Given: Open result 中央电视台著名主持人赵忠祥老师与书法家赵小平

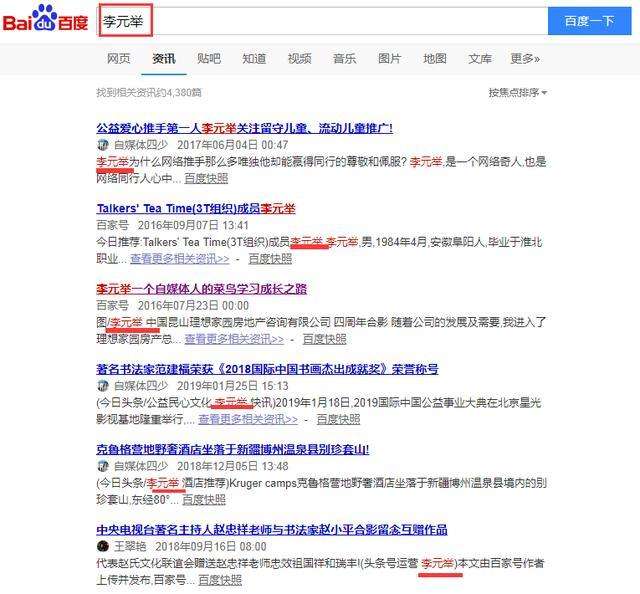Looking at the screenshot, I should click(x=272, y=530).
